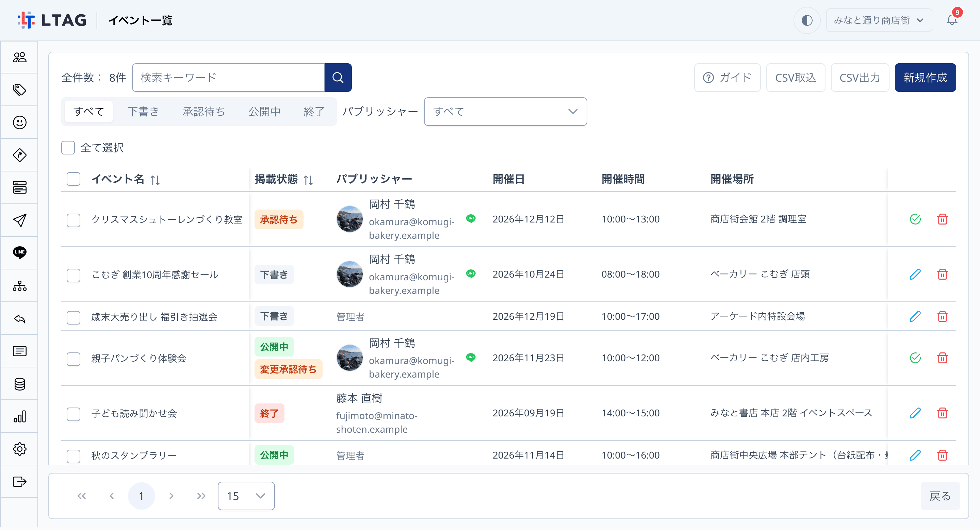The image size is (980, 530).
Task: Open the hierarchy tree sidebar icon
Action: click(x=19, y=285)
